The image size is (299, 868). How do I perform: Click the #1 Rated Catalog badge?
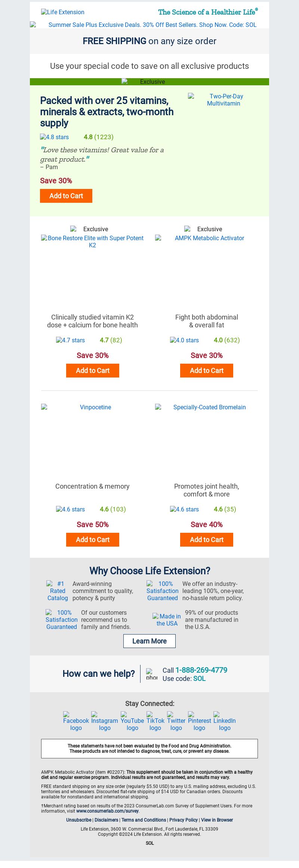pyautogui.click(x=58, y=591)
